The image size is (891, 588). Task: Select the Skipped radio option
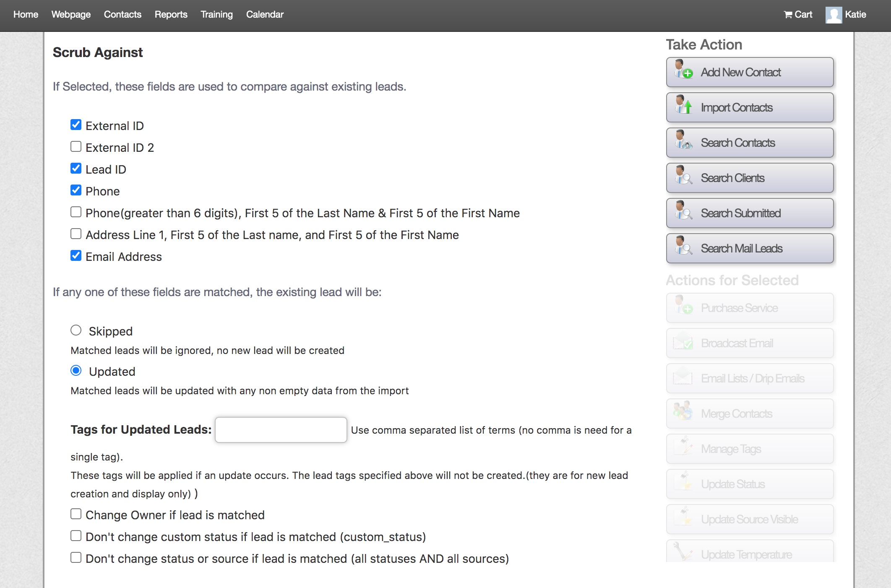pyautogui.click(x=76, y=330)
